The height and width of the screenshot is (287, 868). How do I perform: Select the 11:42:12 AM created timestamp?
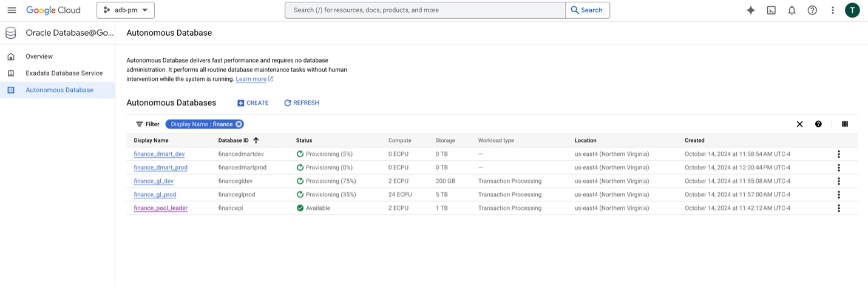pyautogui.click(x=737, y=208)
